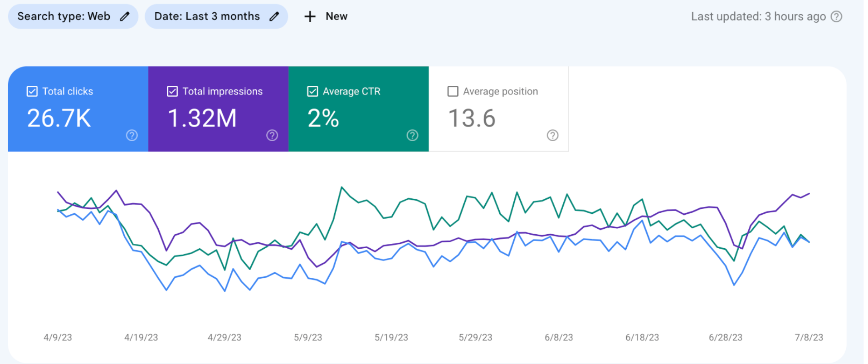The image size is (868, 364).
Task: Open help icon beside Last updated text
Action: tap(836, 17)
